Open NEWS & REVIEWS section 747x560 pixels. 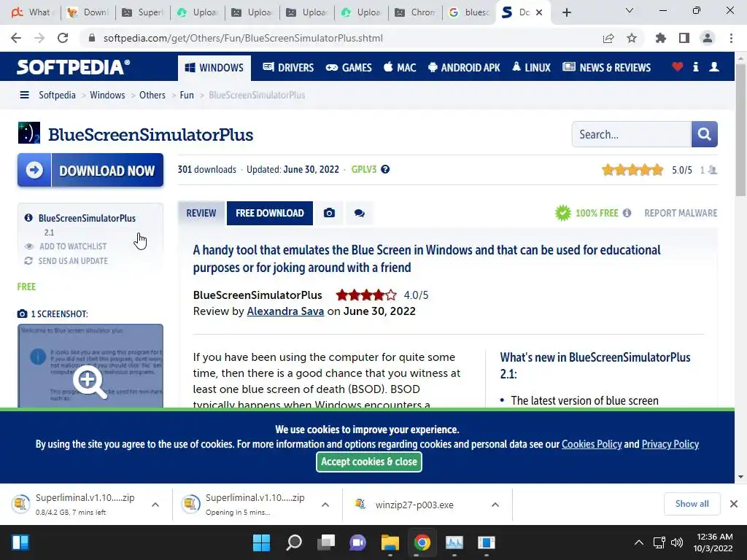click(606, 68)
